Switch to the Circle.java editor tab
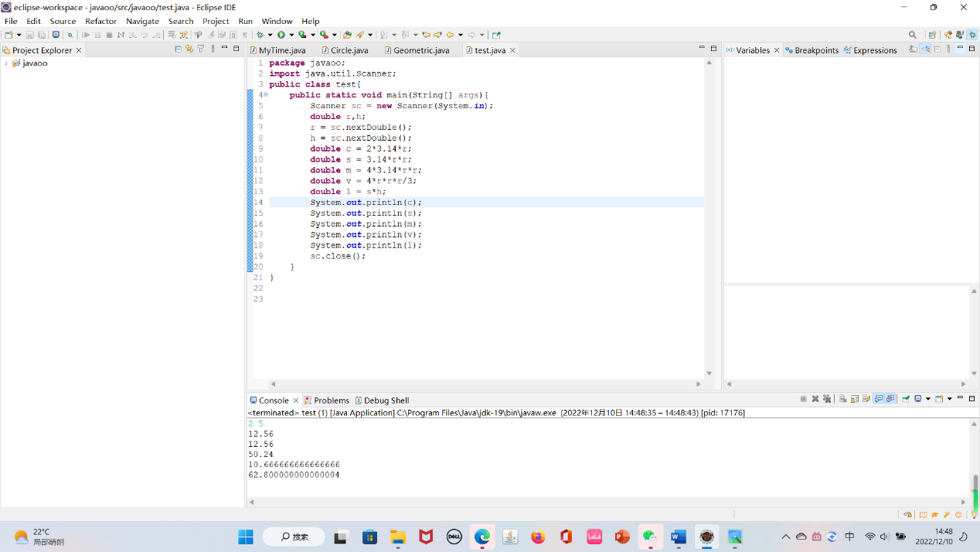The image size is (980, 552). coord(349,50)
